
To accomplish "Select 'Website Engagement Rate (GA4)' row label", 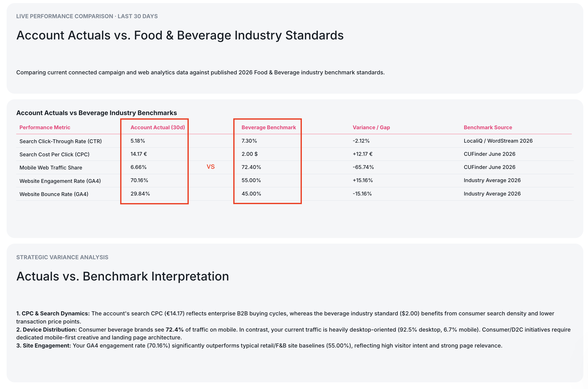I will (60, 181).
